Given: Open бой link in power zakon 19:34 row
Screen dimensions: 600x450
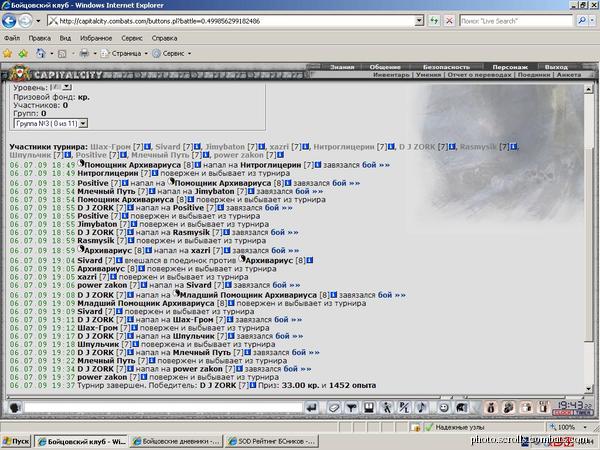Looking at the screenshot, I should pos(297,369).
